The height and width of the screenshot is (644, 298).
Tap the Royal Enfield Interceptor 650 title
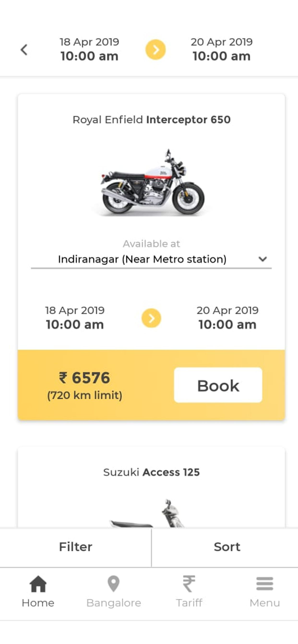pyautogui.click(x=151, y=120)
